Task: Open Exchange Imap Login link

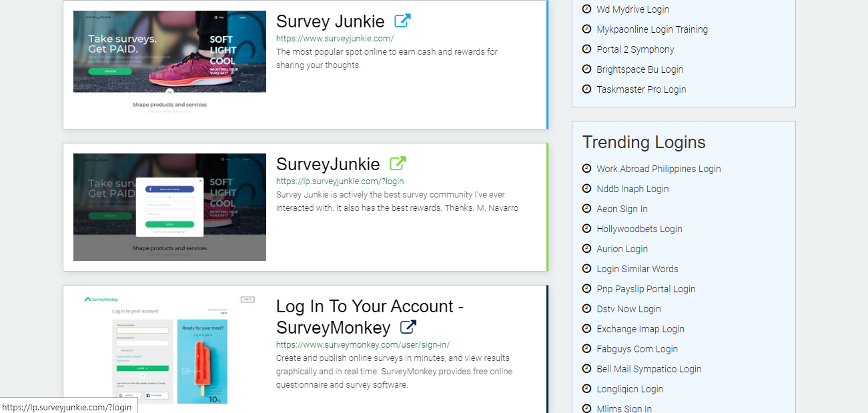Action: [640, 329]
